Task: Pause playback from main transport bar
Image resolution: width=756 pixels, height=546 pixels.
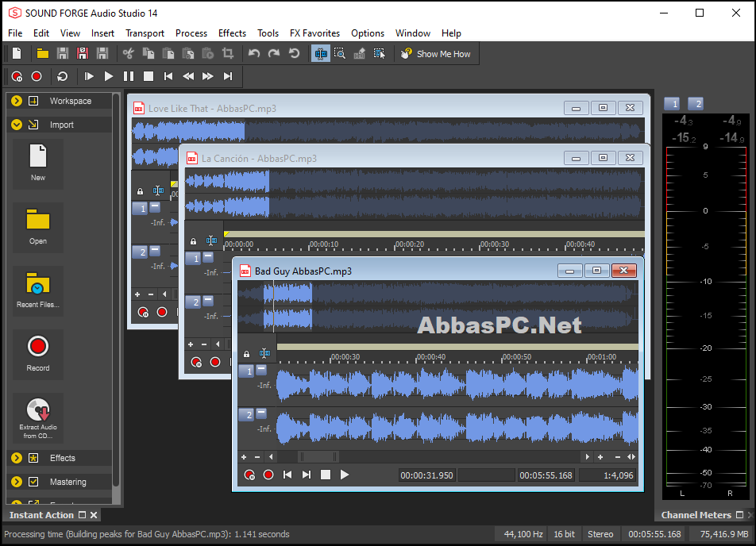Action: [129, 77]
